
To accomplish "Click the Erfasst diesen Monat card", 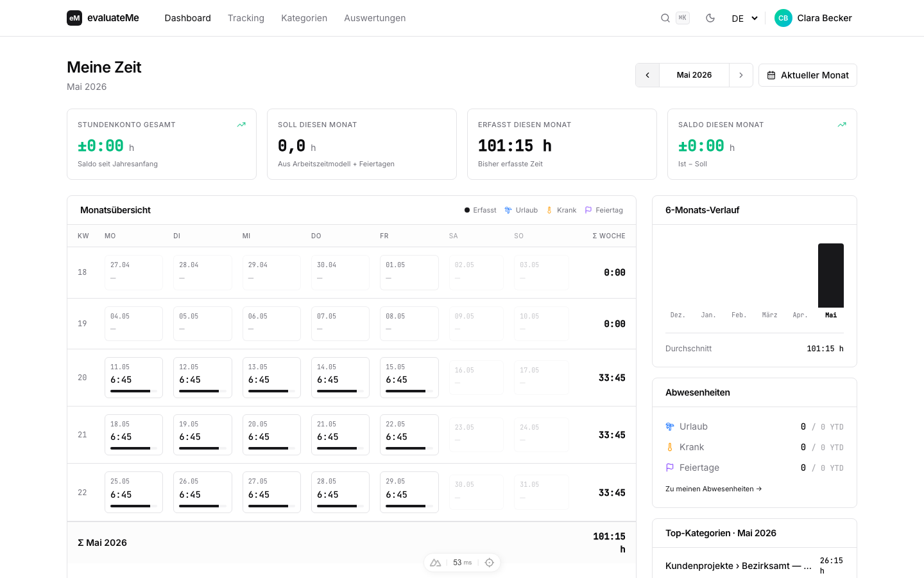I will (562, 144).
